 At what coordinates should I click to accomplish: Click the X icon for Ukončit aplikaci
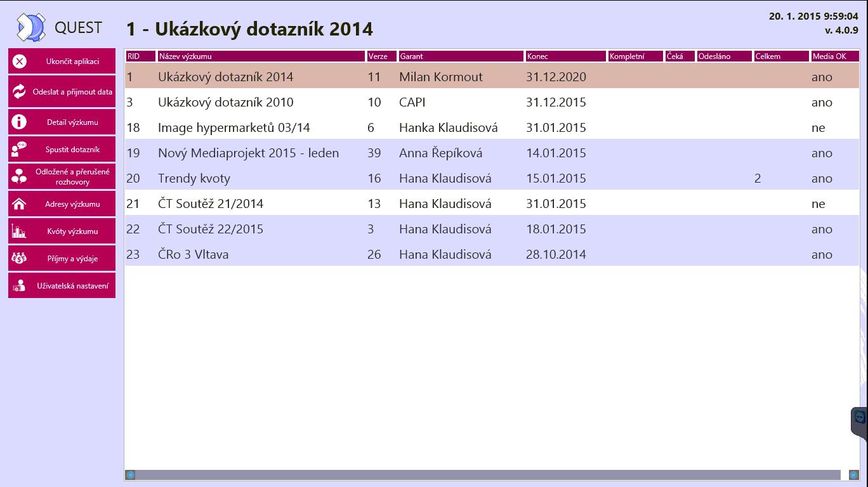click(20, 62)
